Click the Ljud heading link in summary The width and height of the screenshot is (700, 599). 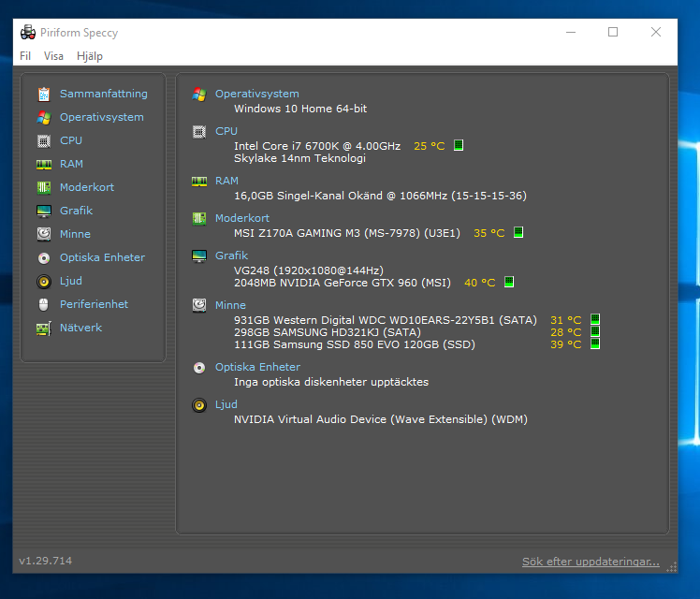coord(226,404)
